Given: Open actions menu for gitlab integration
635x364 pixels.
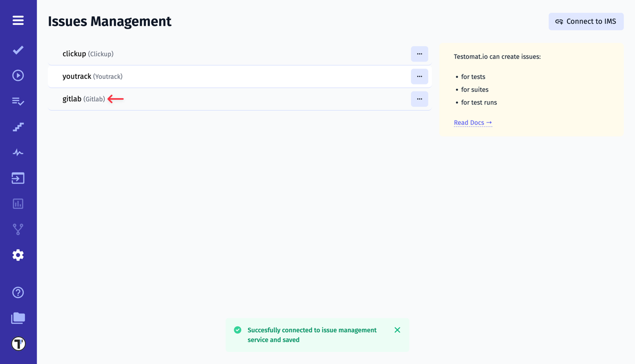Looking at the screenshot, I should tap(419, 99).
